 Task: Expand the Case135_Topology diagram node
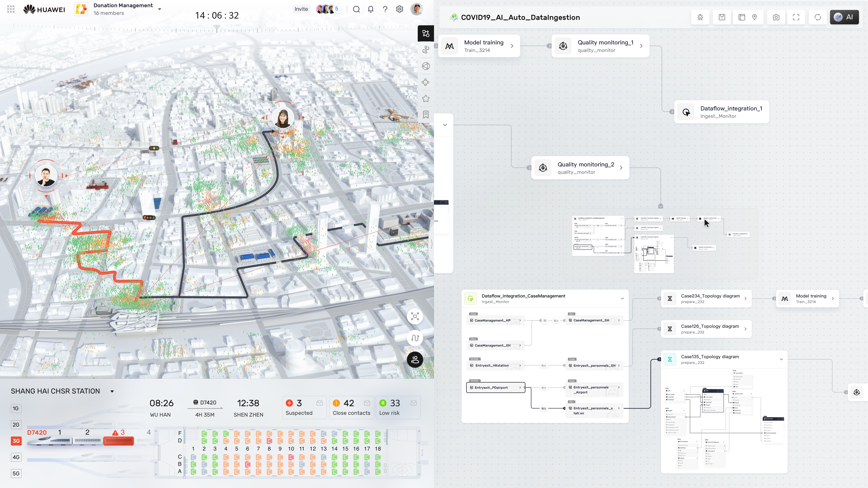[x=781, y=359]
